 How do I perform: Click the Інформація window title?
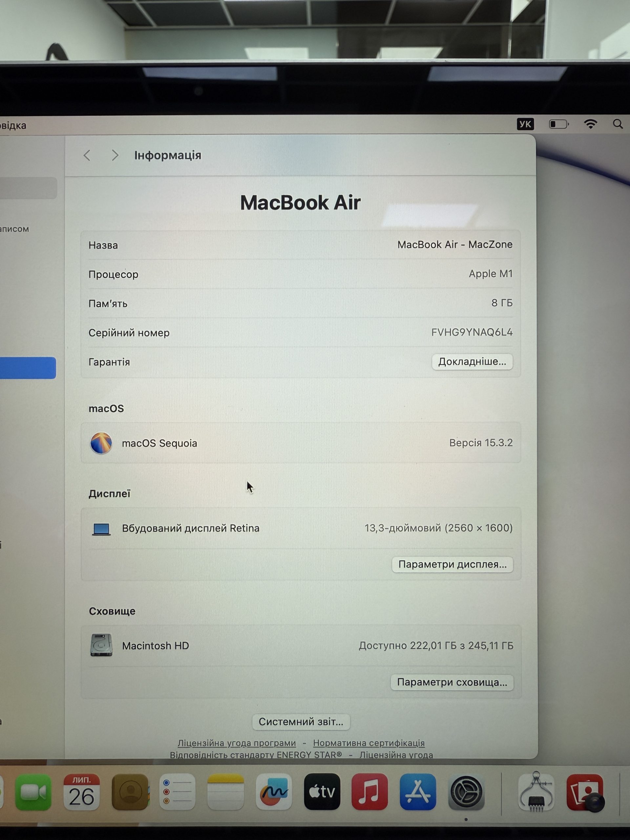click(167, 155)
